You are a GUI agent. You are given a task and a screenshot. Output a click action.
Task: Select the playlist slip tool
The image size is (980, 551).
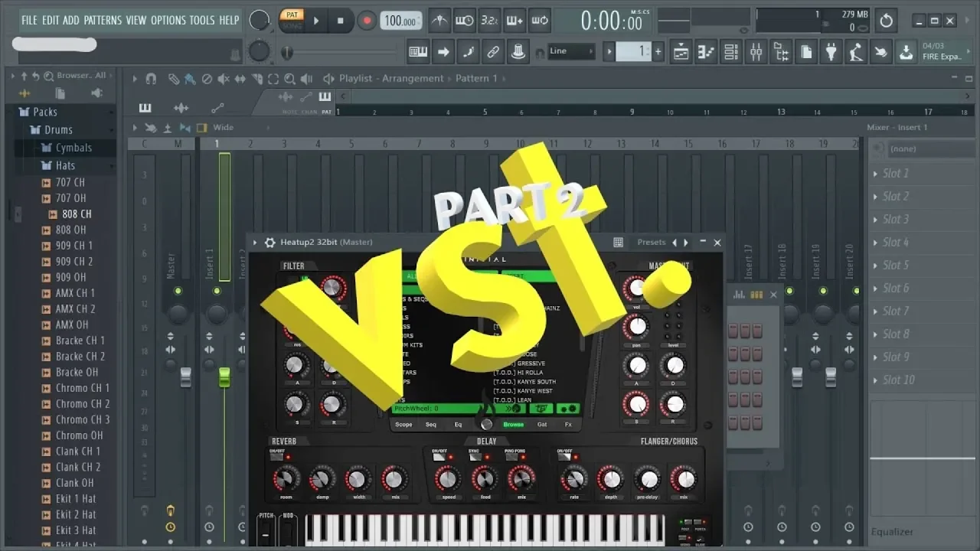pyautogui.click(x=240, y=79)
